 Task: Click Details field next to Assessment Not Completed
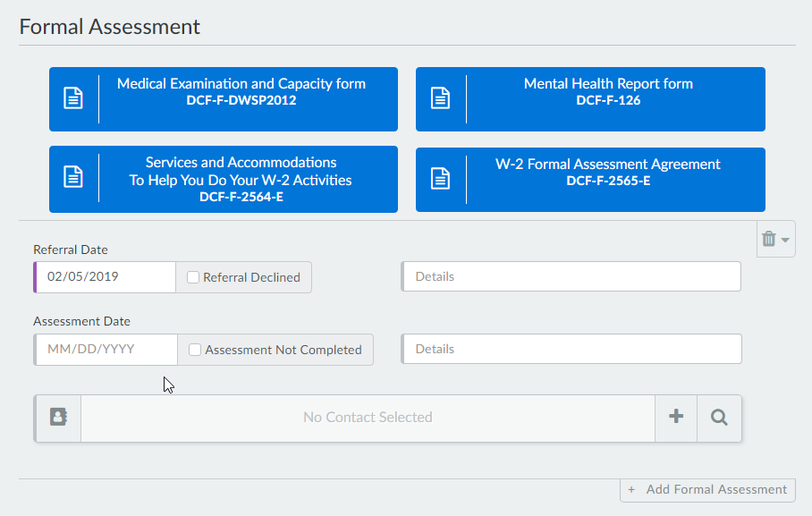(x=571, y=349)
